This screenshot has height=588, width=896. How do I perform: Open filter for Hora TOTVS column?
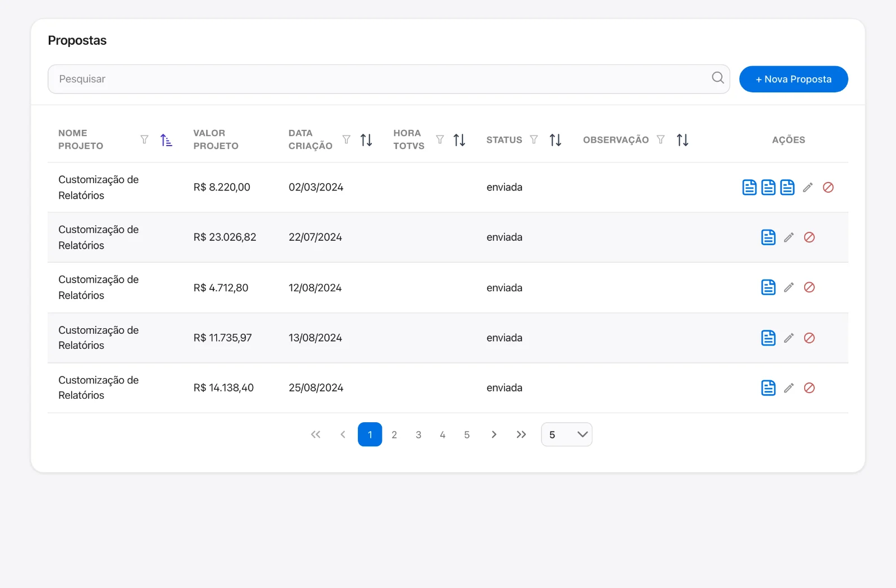tap(440, 139)
